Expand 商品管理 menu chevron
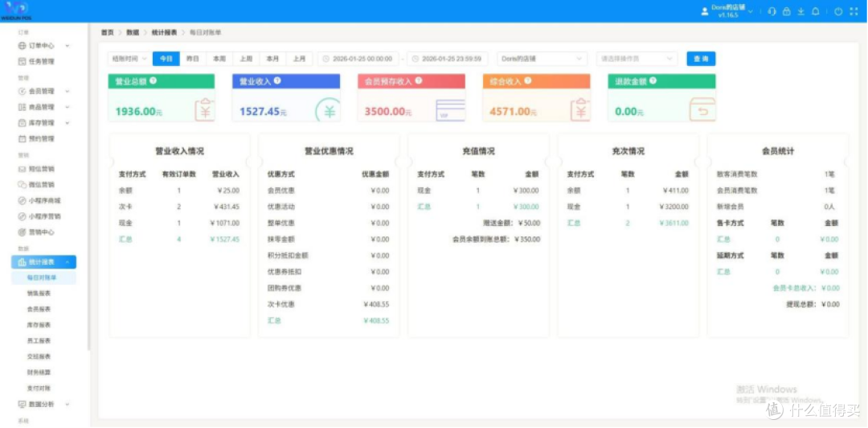Viewport: 868px width, 428px height. point(68,107)
